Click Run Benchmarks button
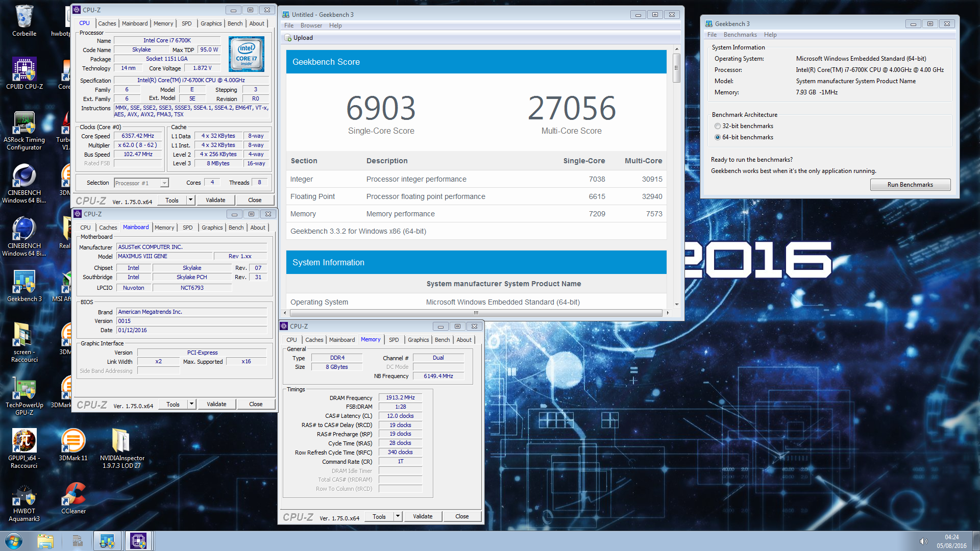The width and height of the screenshot is (980, 551). pyautogui.click(x=910, y=185)
